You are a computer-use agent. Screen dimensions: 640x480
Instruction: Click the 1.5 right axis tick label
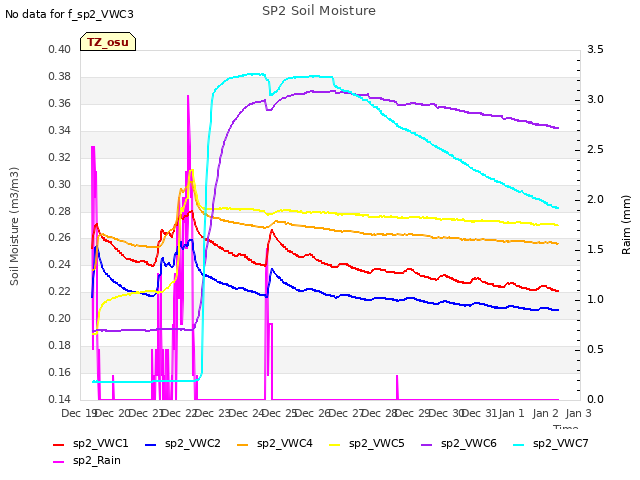(x=595, y=249)
